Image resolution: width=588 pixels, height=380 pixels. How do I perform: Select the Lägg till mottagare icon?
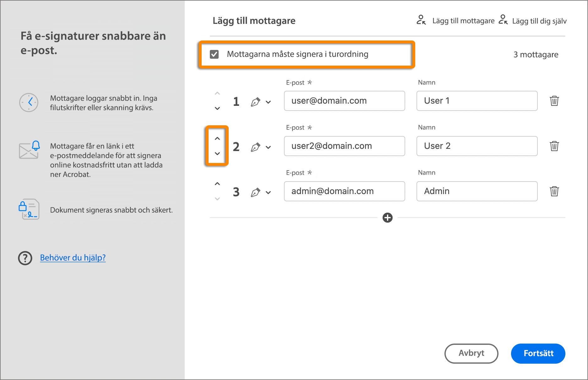[x=421, y=20]
